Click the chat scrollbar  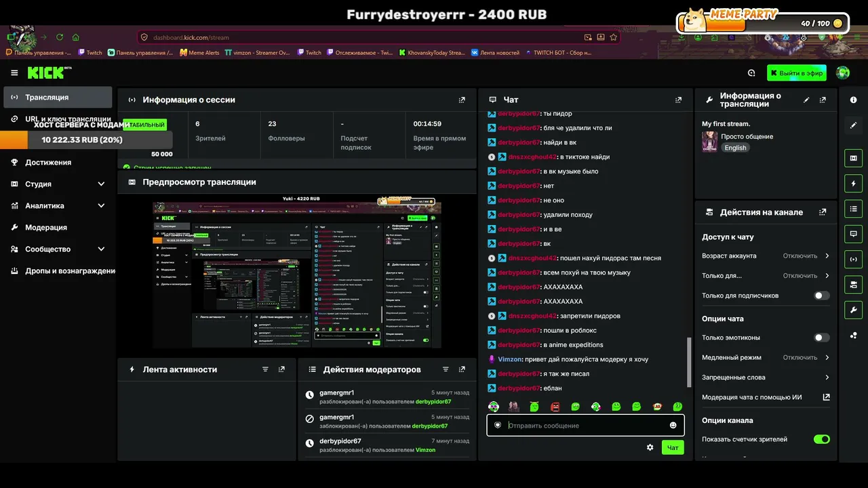click(x=688, y=362)
